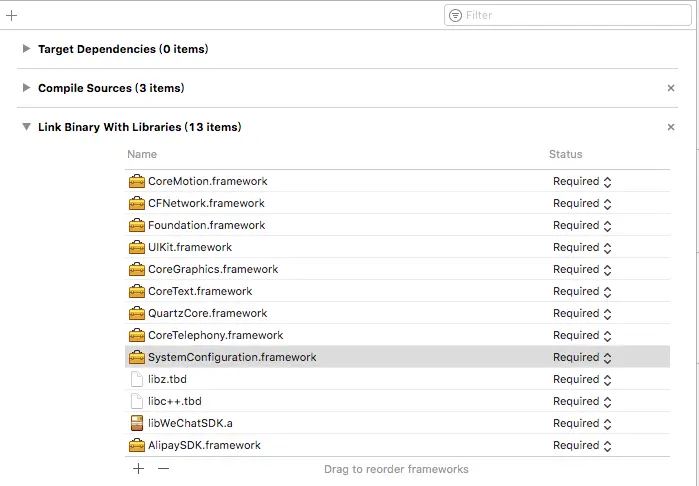Viewport: 699px width, 486px height.
Task: Click the filter icon in search field
Action: click(456, 15)
